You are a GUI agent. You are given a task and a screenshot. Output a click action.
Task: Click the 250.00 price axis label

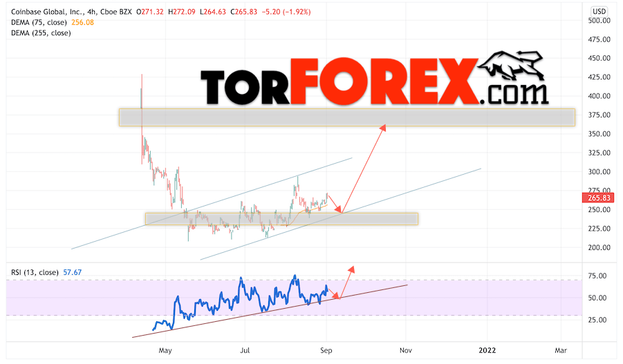[599, 209]
